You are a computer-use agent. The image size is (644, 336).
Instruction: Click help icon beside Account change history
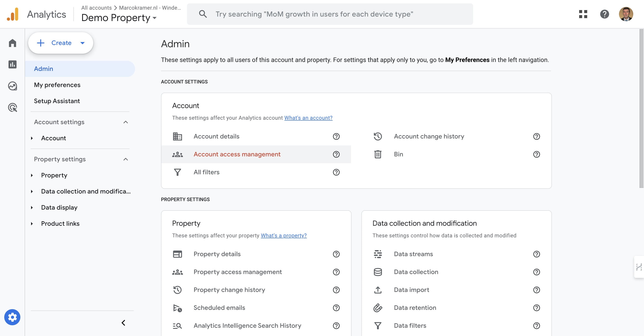(536, 136)
